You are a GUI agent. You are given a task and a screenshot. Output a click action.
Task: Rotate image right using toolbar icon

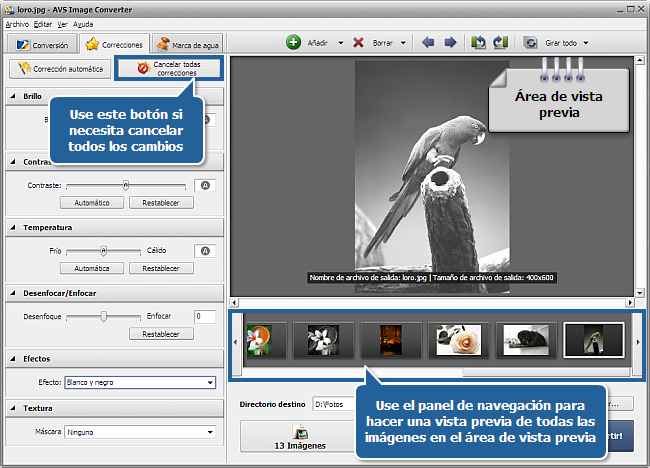coord(500,43)
